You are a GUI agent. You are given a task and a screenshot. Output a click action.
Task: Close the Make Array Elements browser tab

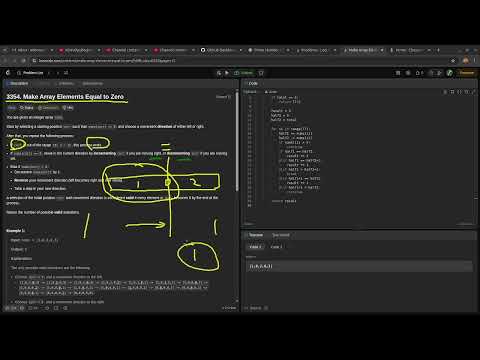click(382, 50)
